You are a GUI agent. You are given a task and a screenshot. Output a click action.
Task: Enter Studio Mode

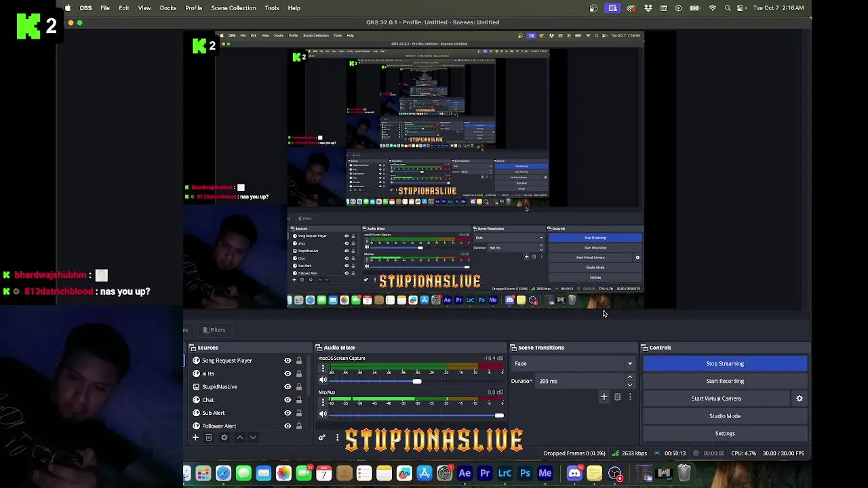tap(725, 416)
